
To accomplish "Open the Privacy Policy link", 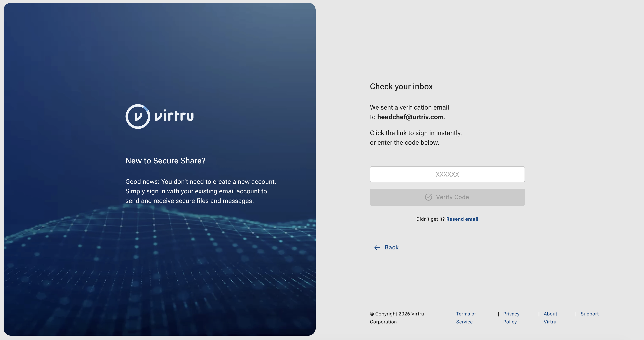I will tap(511, 318).
